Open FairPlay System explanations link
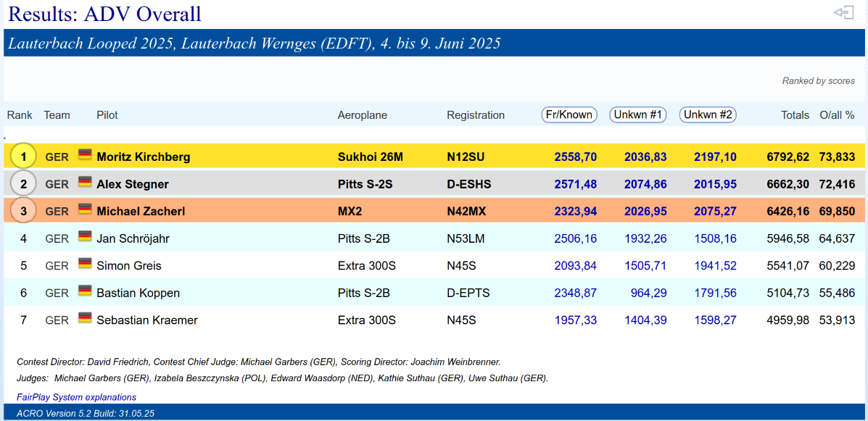This screenshot has width=868, height=421. (76, 397)
